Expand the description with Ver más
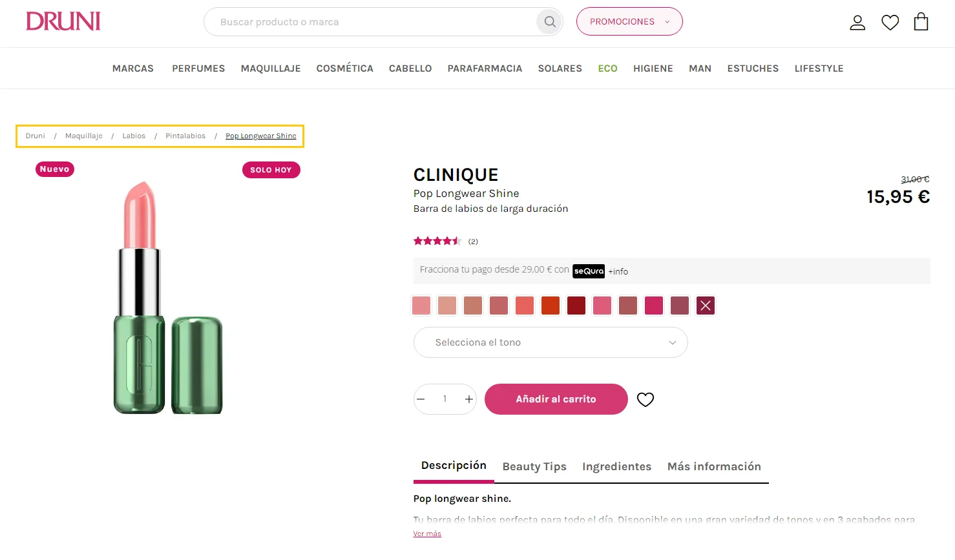This screenshot has height=560, width=955. pyautogui.click(x=426, y=533)
